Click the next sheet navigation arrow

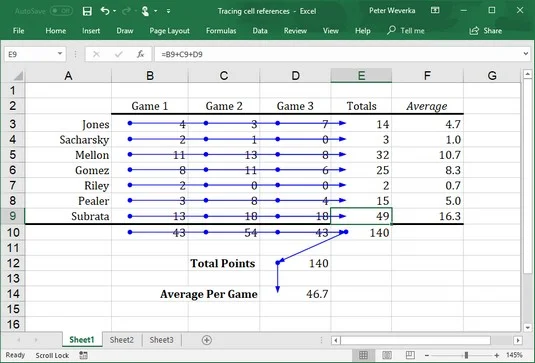coord(36,340)
